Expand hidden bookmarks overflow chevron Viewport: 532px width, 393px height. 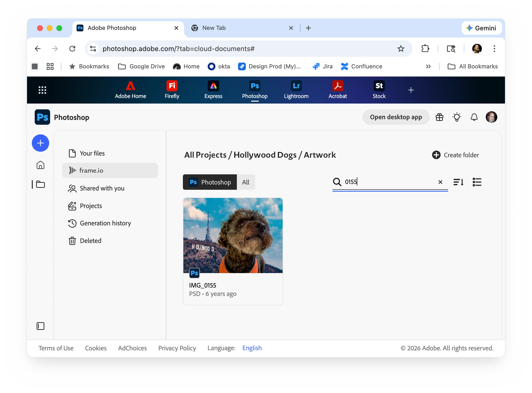click(428, 66)
